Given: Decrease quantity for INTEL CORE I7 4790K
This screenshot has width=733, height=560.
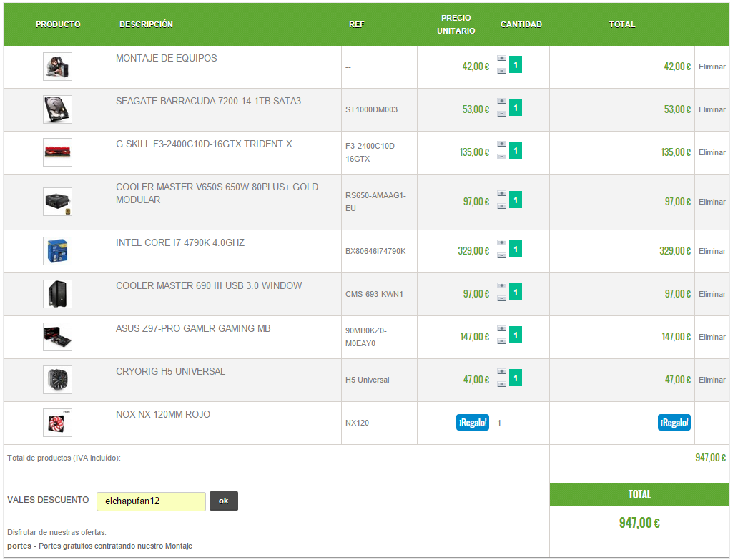Looking at the screenshot, I should pos(501,256).
